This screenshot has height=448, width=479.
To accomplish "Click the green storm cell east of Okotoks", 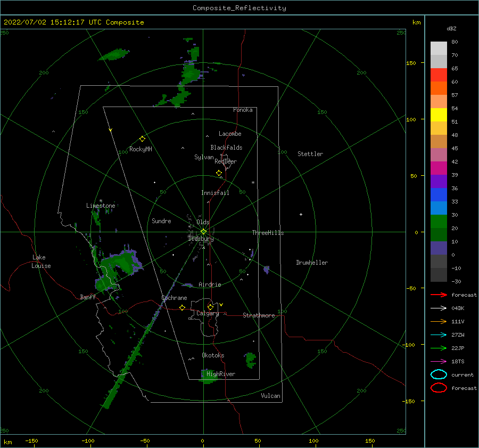I will pos(251,360).
